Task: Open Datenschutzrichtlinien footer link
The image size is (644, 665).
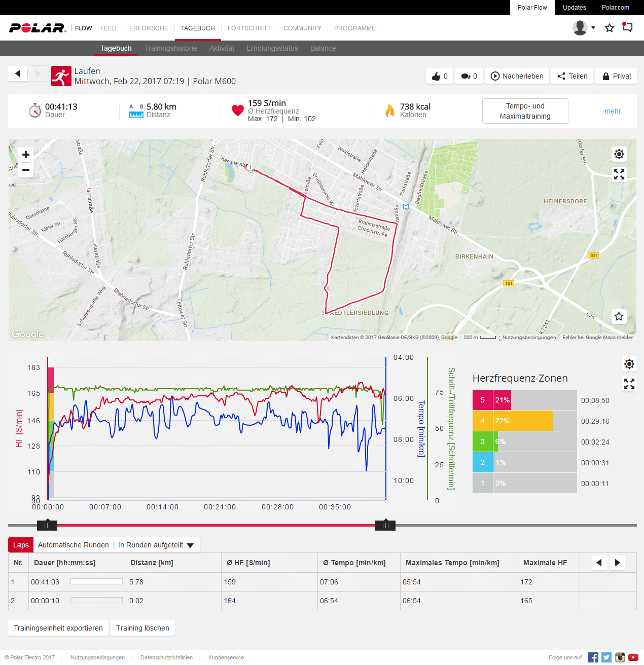Action: 166,657
